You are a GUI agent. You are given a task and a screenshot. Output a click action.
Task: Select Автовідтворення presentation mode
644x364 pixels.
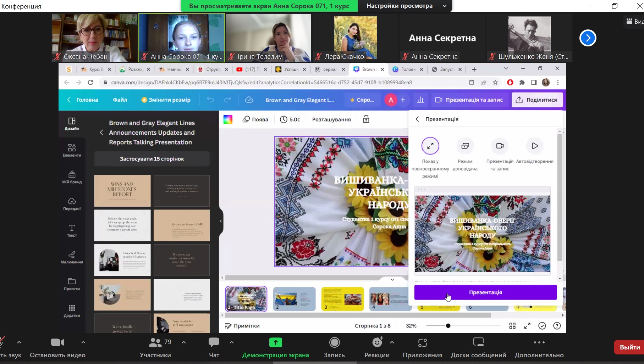[x=534, y=146]
